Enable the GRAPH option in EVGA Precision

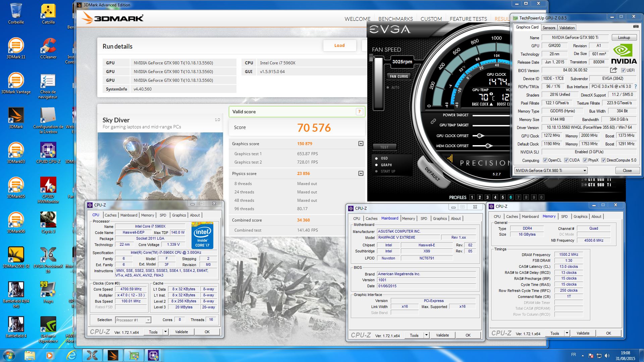pyautogui.click(x=376, y=165)
